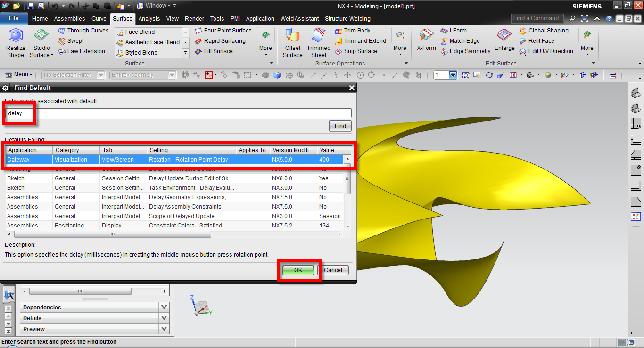
Task: Select the Rotation Point Delay row
Action: click(175, 160)
